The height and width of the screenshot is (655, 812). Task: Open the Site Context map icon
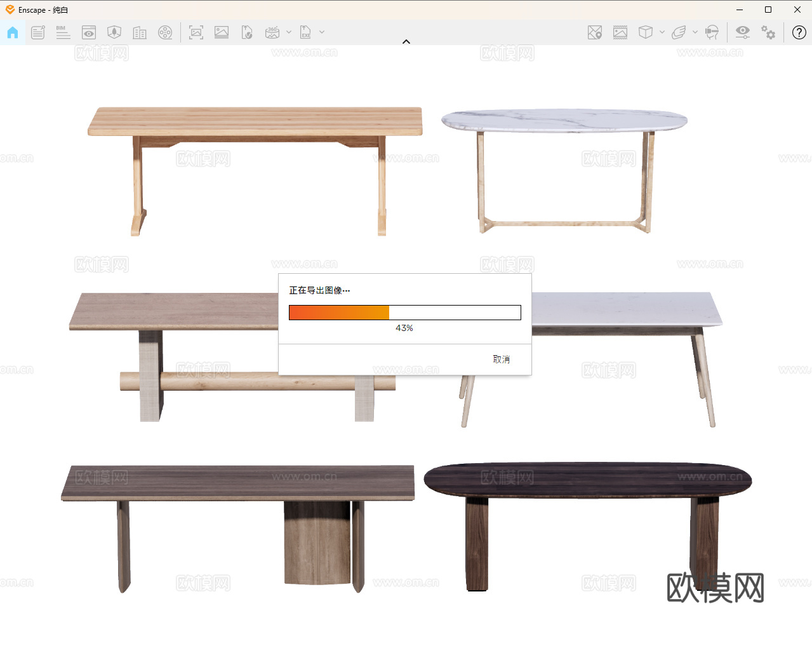(x=114, y=32)
